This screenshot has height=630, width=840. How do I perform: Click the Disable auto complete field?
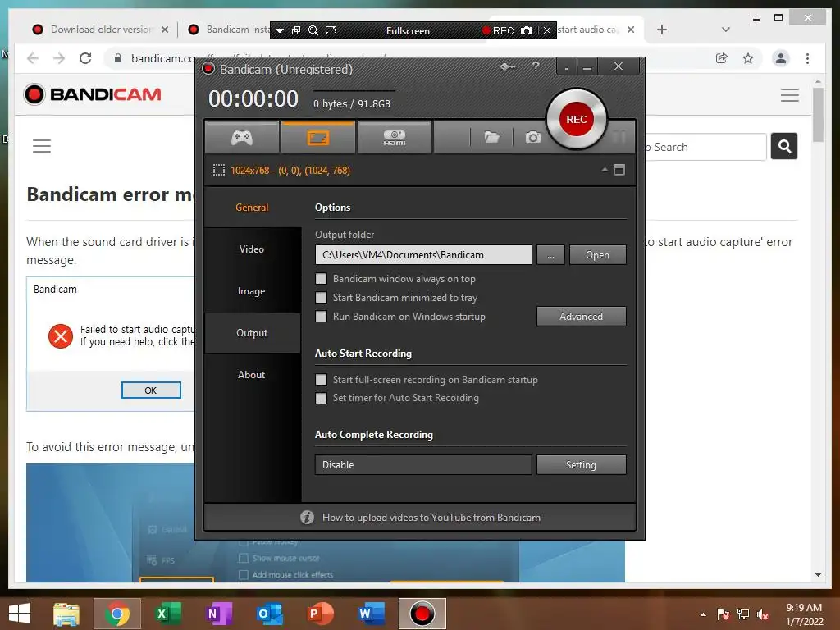coord(423,465)
